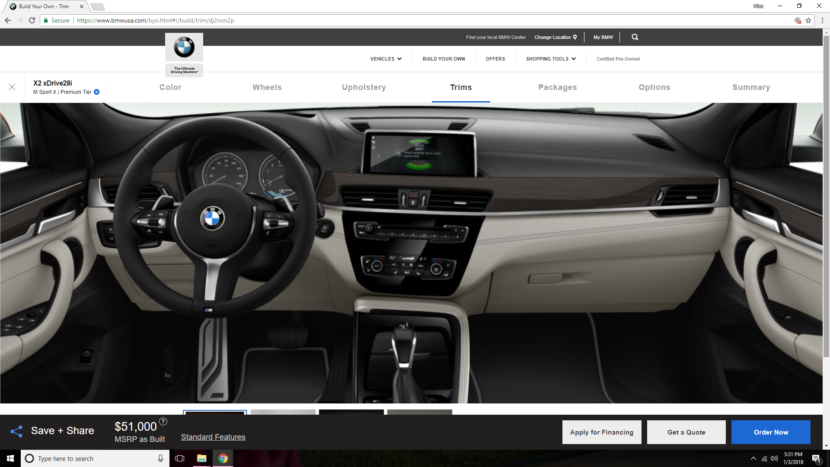Go to the Summary tab
830x467 pixels.
click(x=750, y=87)
